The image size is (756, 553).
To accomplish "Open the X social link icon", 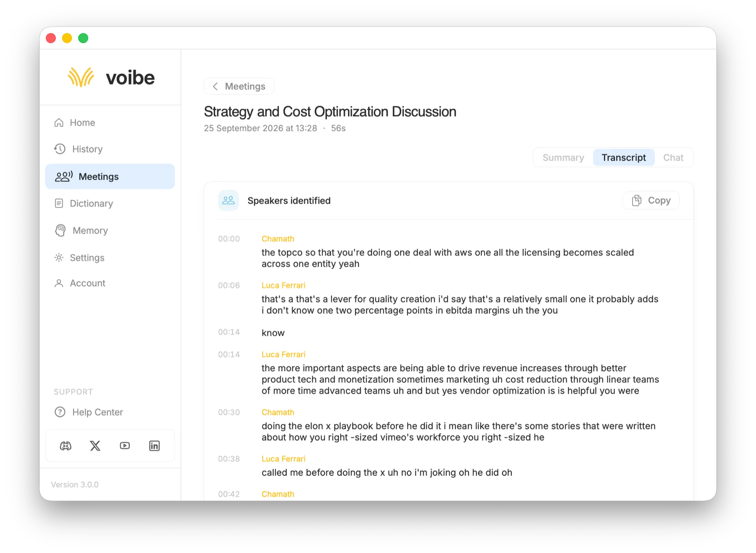I will point(95,446).
